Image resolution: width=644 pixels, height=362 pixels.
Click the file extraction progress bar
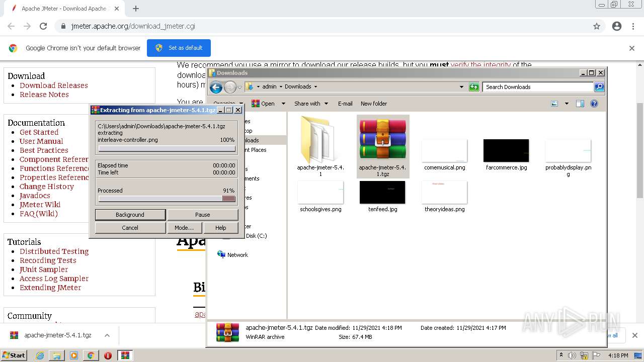[x=167, y=148]
